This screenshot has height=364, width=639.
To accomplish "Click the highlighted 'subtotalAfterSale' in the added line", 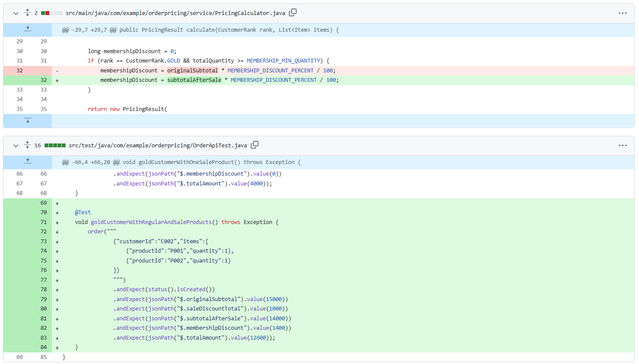I will click(194, 80).
